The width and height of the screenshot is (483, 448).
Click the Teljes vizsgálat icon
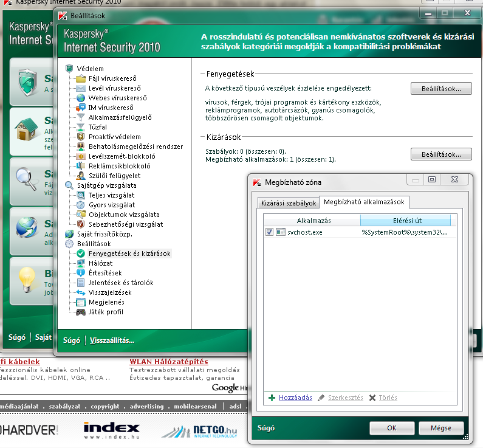pyautogui.click(x=81, y=195)
